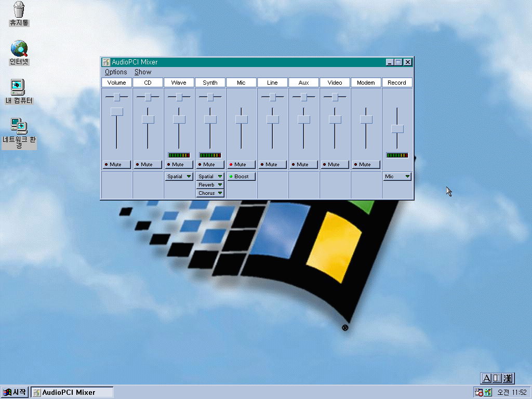Mute the Line channel
Image resolution: width=532 pixels, height=399 pixels.
click(272, 165)
